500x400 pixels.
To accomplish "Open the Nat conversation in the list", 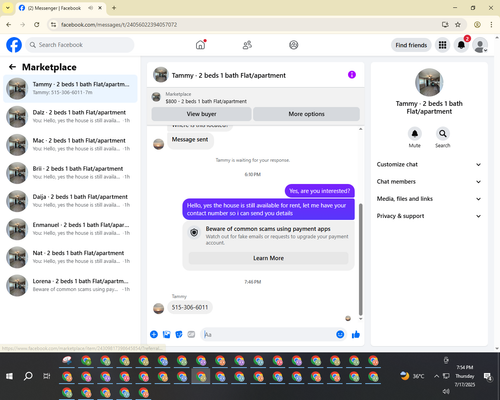I will (x=70, y=257).
